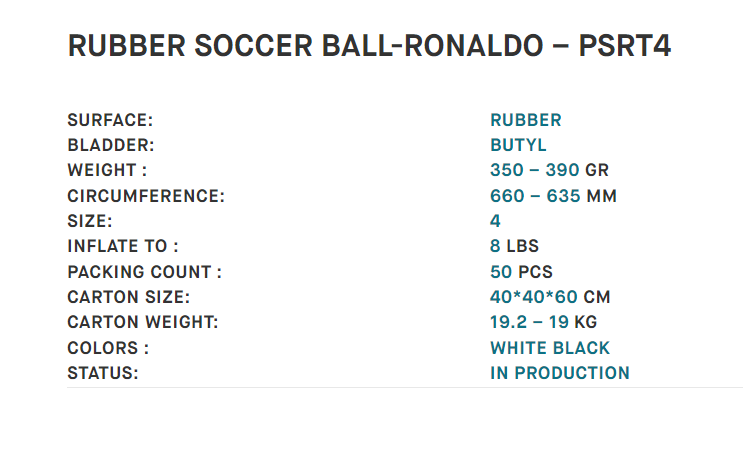The width and height of the screenshot is (743, 463).
Task: Click the STATUS: label
Action: pyautogui.click(x=103, y=373)
